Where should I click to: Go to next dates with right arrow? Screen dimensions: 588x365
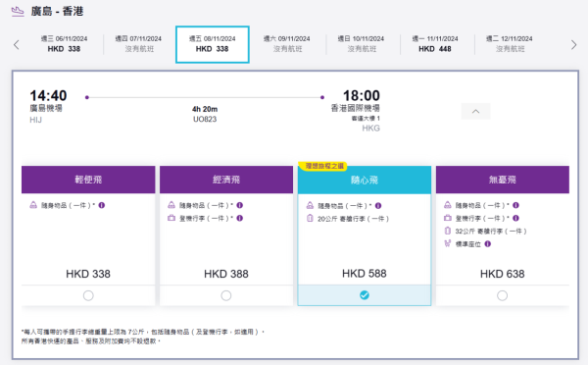click(x=573, y=45)
